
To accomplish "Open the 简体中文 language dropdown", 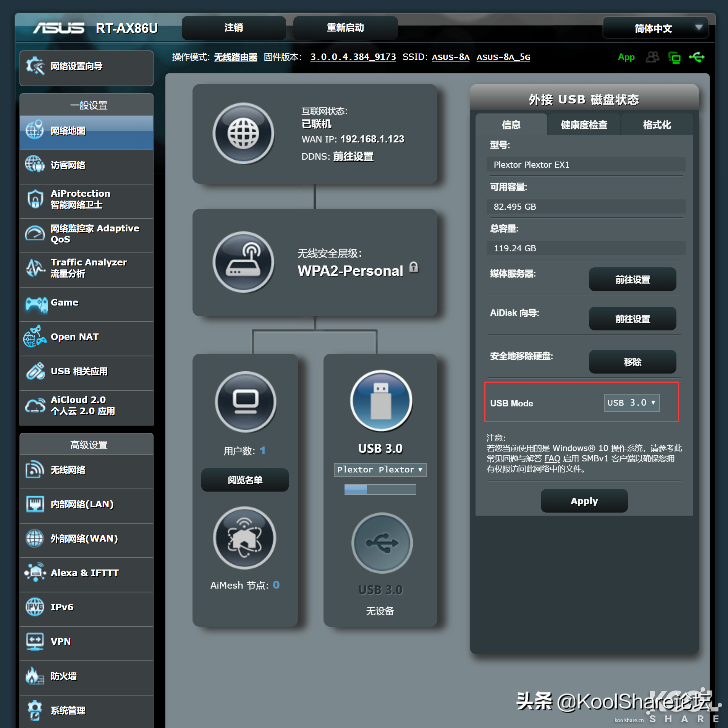I will click(x=655, y=28).
